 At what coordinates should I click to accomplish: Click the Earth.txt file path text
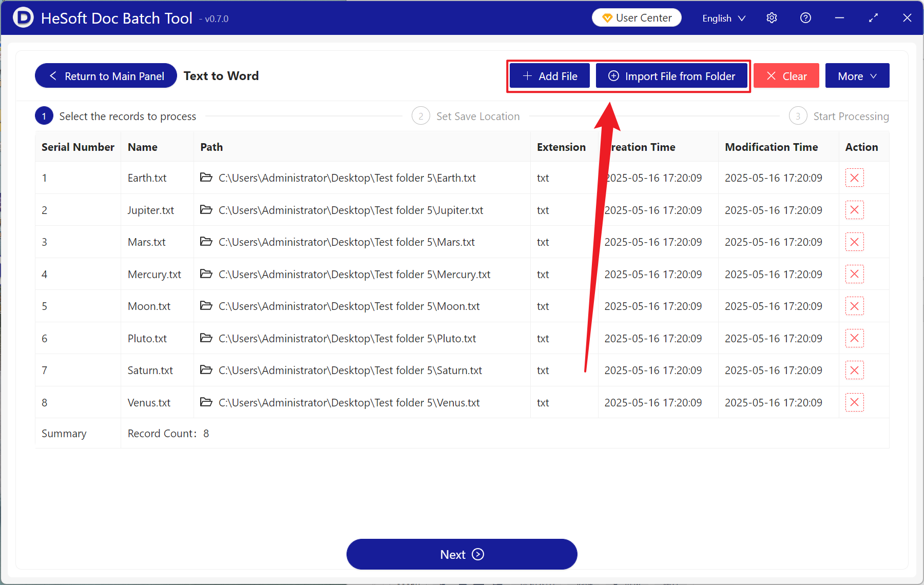pyautogui.click(x=347, y=178)
